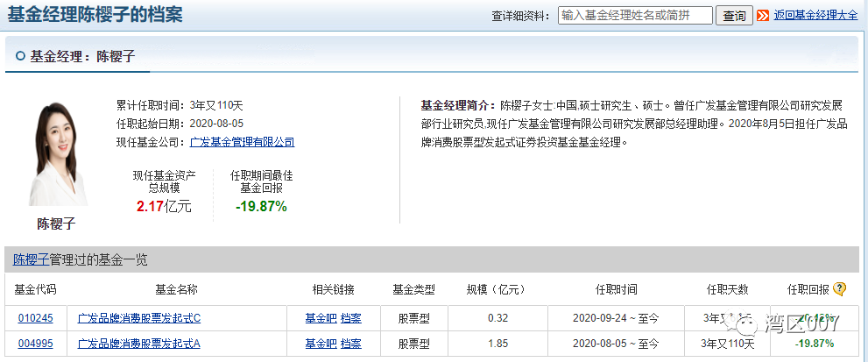The image size is (868, 362).
Task: Click the 基金代码 column header
Action: [x=35, y=289]
